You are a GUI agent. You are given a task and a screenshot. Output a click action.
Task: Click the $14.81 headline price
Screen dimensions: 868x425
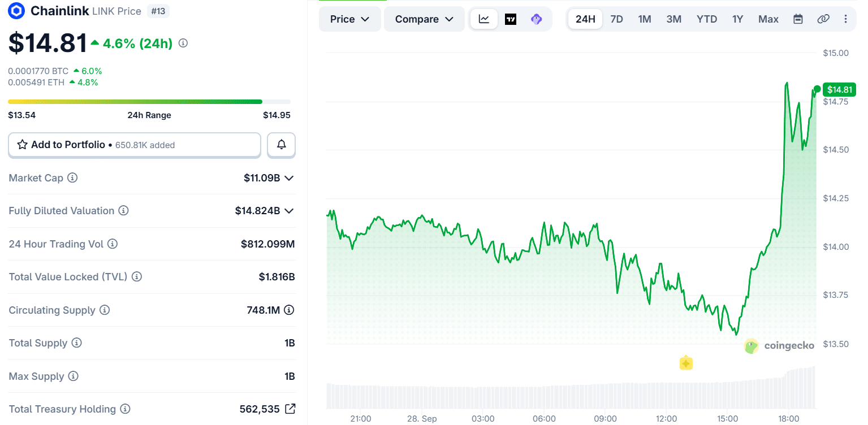click(47, 43)
